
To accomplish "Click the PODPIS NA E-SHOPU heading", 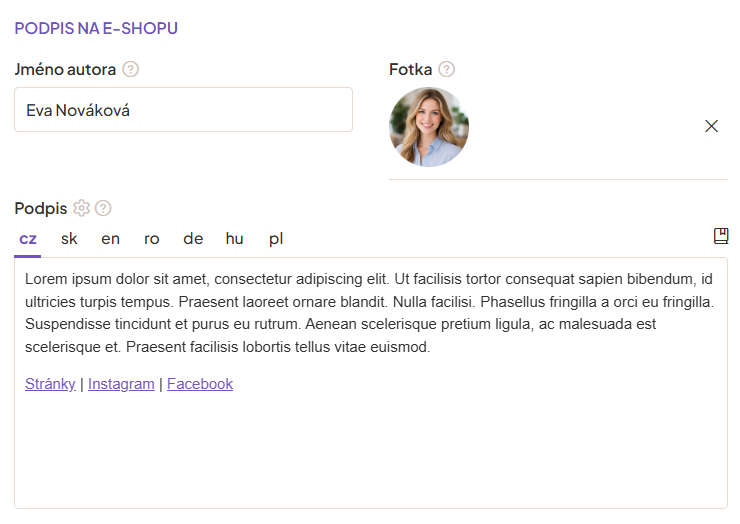I will click(x=96, y=28).
